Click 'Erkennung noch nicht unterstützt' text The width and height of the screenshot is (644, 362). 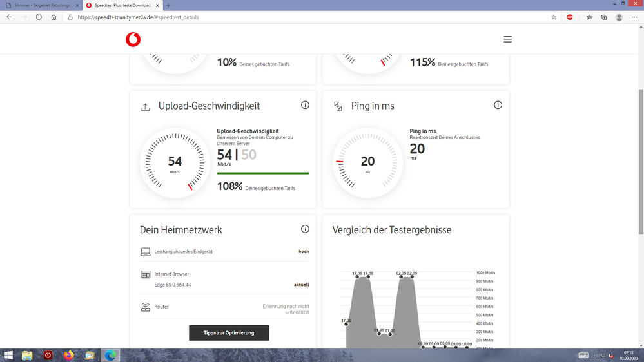(286, 309)
